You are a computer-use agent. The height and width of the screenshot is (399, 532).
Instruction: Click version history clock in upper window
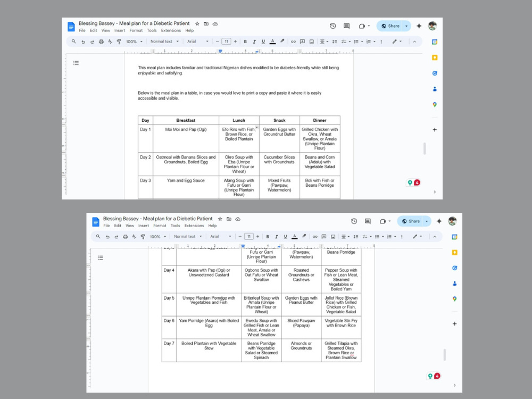(333, 26)
